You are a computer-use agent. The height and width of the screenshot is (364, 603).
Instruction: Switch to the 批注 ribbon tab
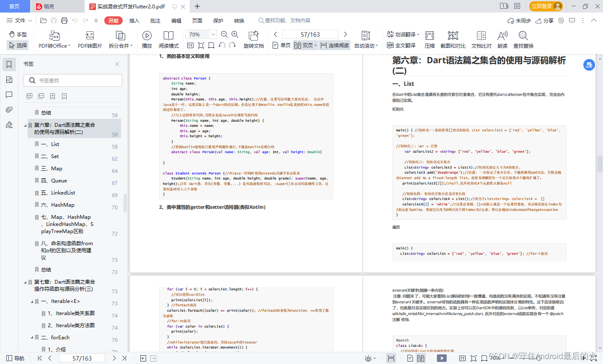[155, 21]
